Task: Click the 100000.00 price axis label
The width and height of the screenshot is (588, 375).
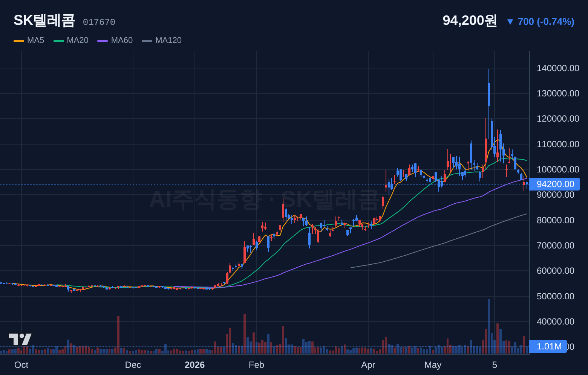Action: click(x=558, y=169)
